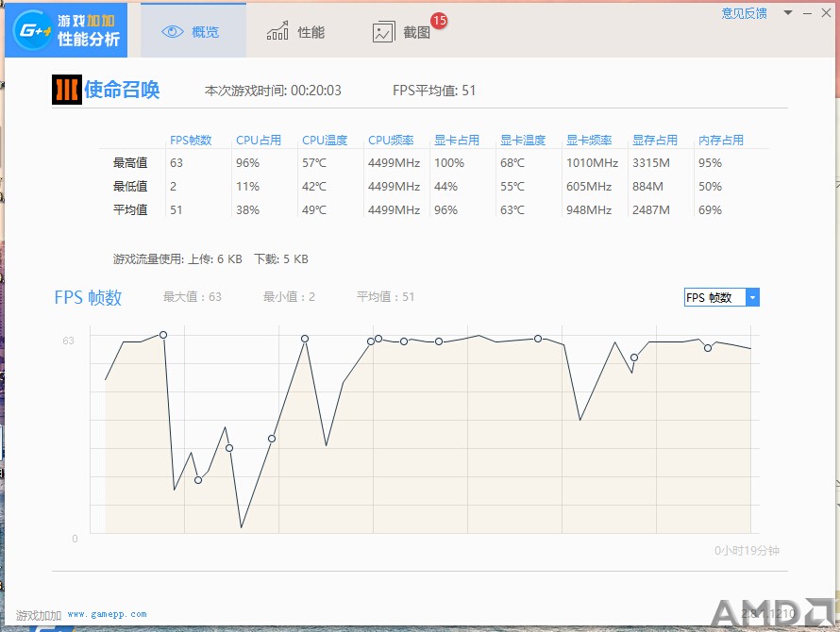The image size is (840, 632).
Task: Close the performance analysis window
Action: click(x=826, y=13)
